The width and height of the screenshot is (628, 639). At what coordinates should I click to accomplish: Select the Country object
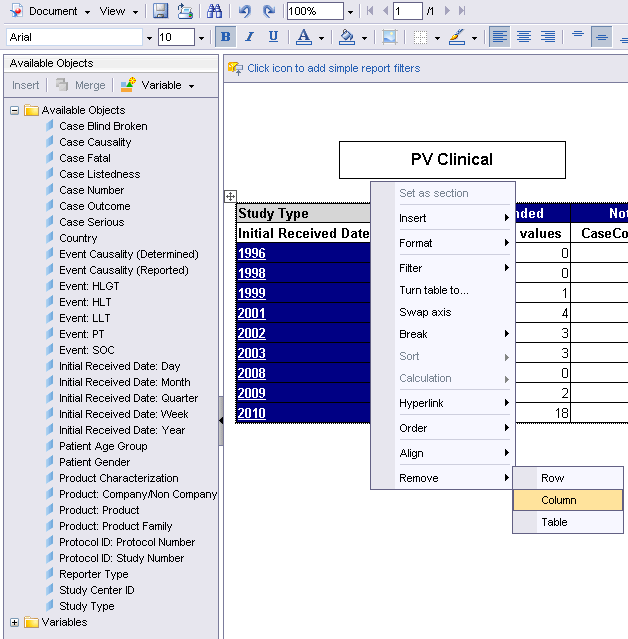coord(78,238)
